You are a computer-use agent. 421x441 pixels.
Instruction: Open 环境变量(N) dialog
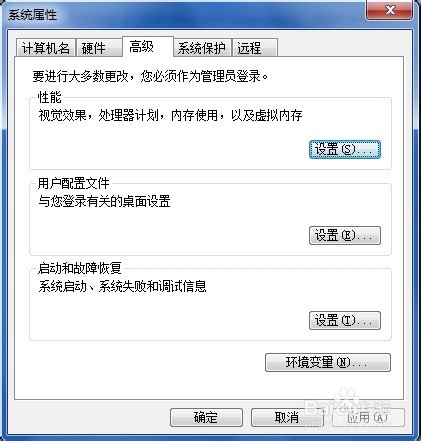pos(328,362)
